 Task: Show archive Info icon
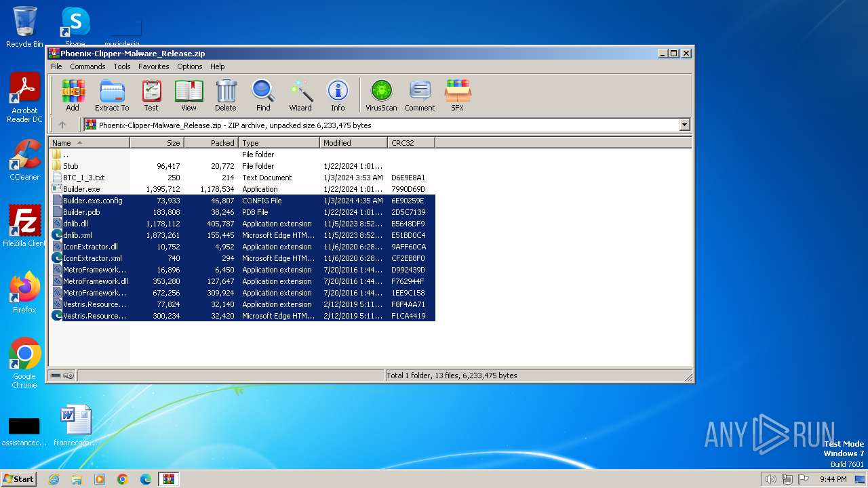[x=338, y=96]
